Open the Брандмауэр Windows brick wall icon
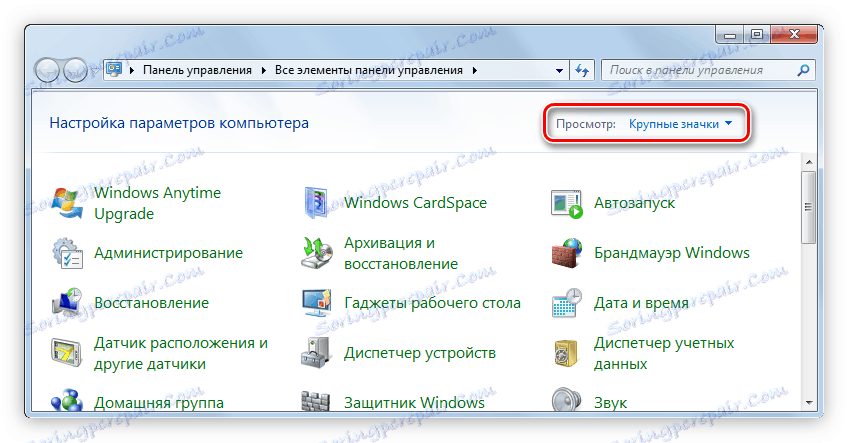Viewport: 849px width, 443px height. point(566,253)
